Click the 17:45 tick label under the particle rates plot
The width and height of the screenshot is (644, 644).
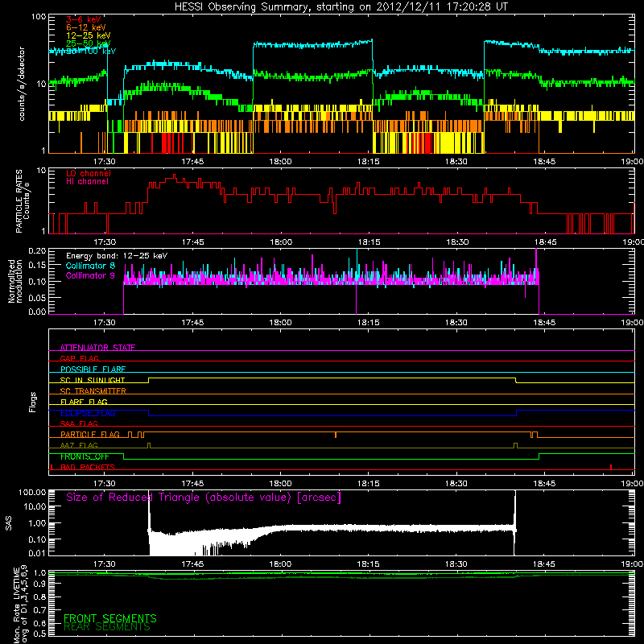click(x=192, y=242)
